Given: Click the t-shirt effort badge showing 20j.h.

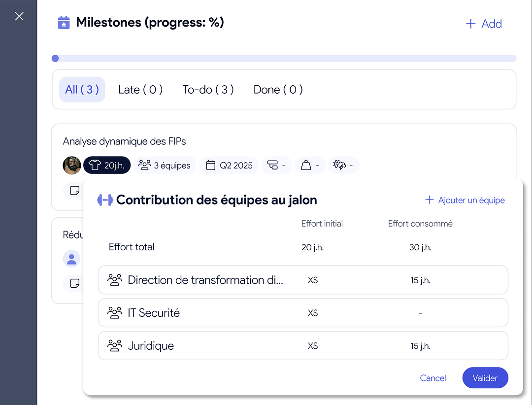Looking at the screenshot, I should coord(106,165).
